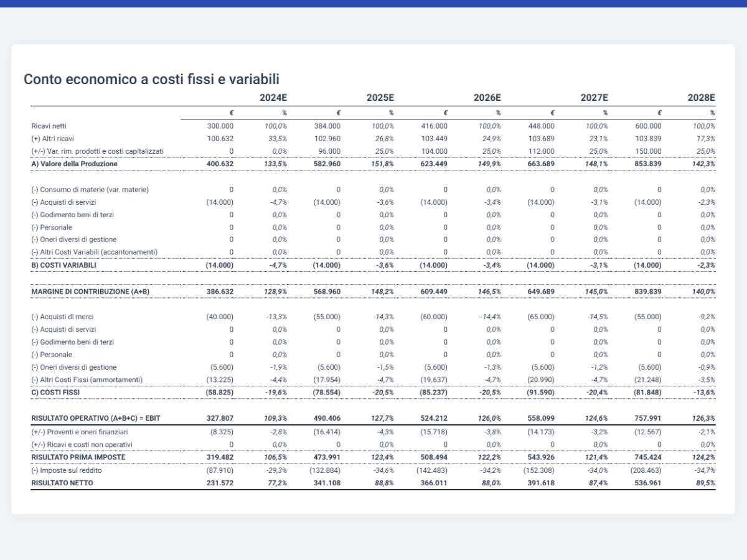The height and width of the screenshot is (560, 747).
Task: Click ammortamenti value (21.248)
Action: click(x=648, y=380)
